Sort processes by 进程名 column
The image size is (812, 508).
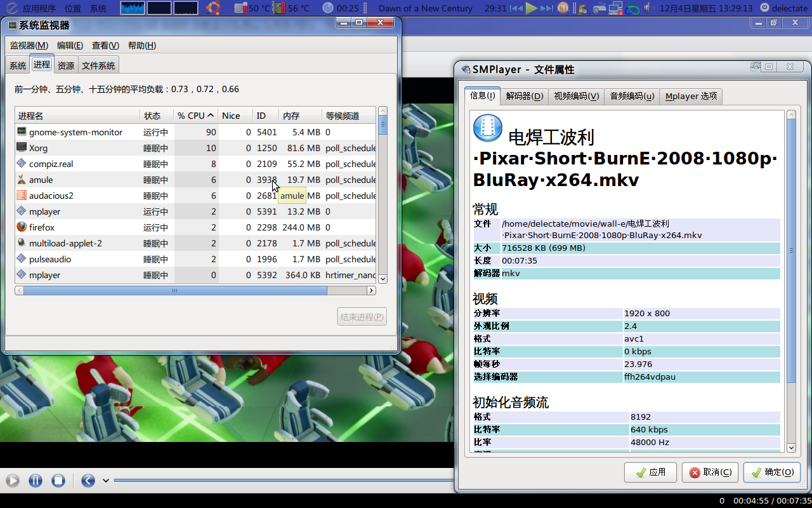[x=77, y=116]
